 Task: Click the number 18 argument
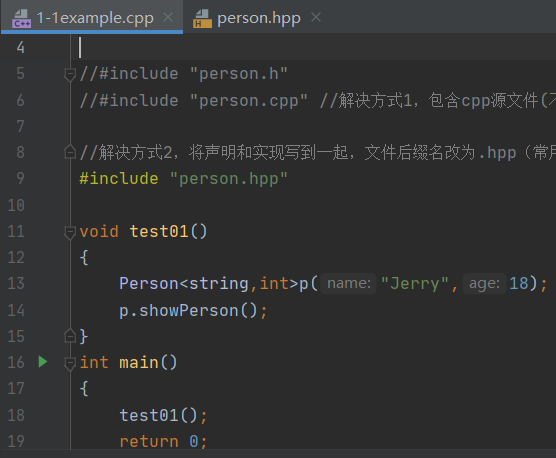(x=519, y=283)
